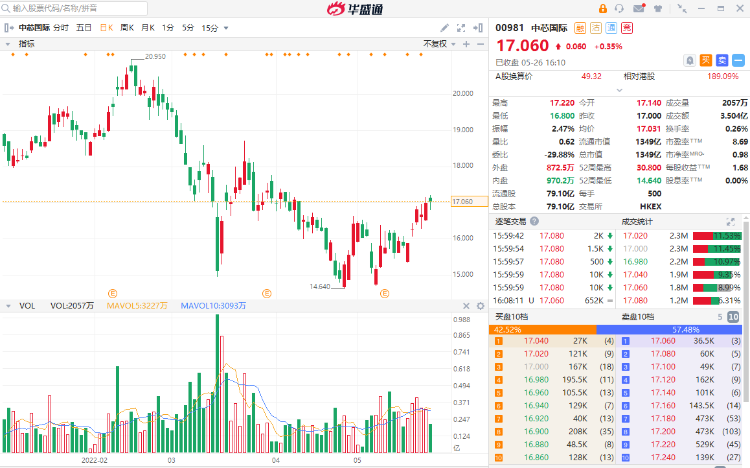
Task: Set a price alert bell
Action: (x=689, y=61)
